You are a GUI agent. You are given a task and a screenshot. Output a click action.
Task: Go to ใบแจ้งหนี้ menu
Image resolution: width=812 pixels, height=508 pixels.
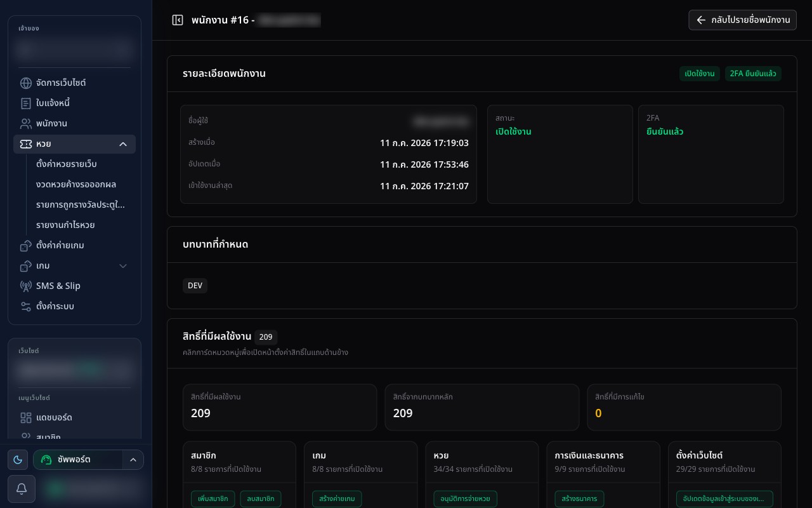tap(74, 103)
